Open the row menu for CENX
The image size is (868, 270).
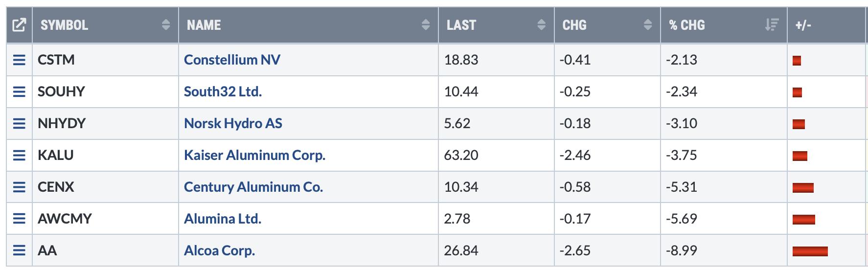[x=19, y=187]
